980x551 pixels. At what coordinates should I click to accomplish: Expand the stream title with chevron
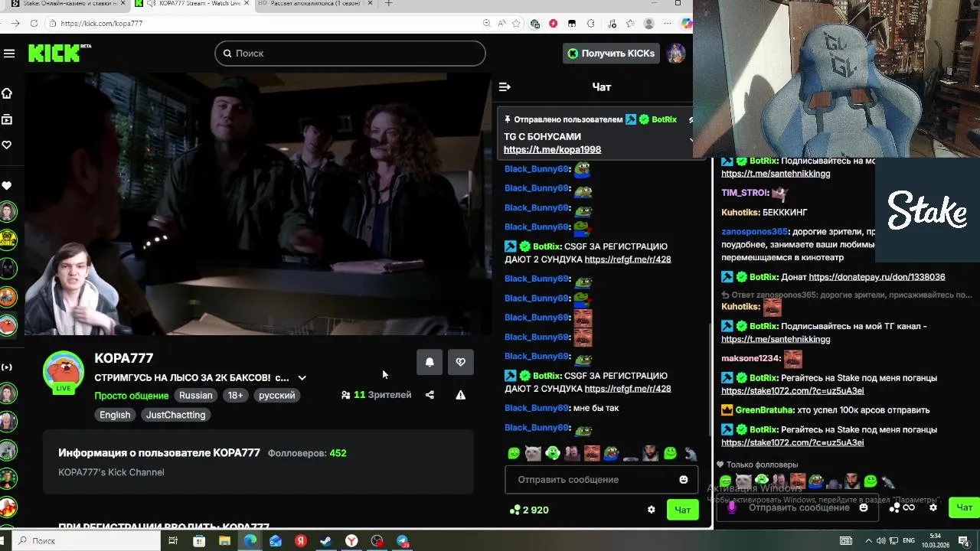tap(302, 378)
